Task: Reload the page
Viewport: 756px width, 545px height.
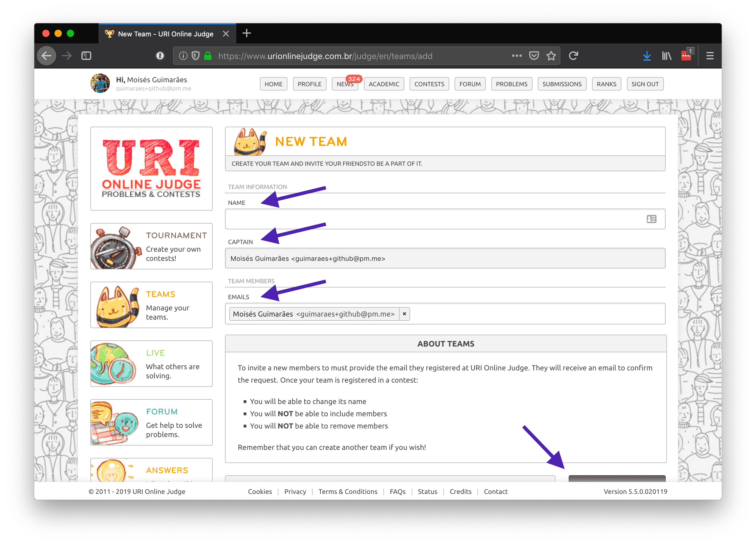Action: pos(573,56)
